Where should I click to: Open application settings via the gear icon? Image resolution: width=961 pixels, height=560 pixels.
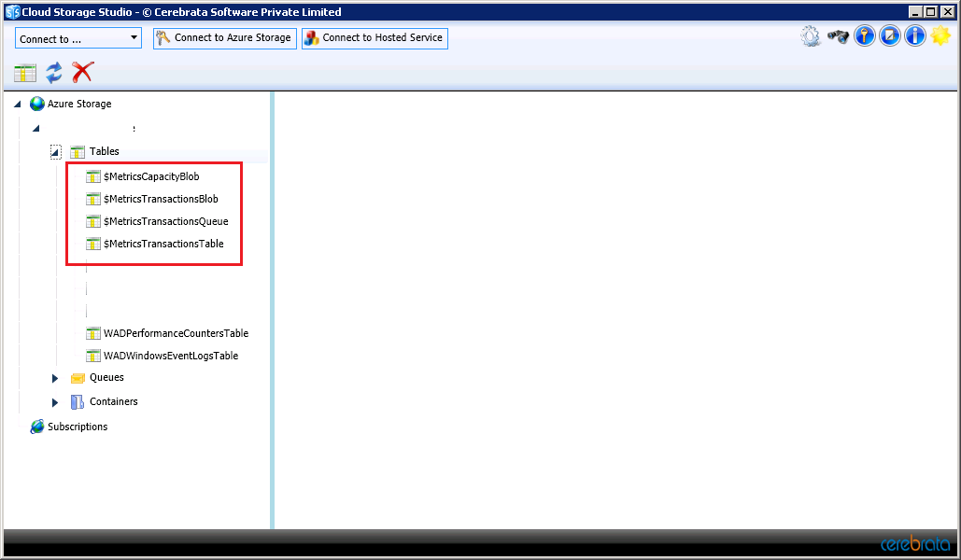811,35
